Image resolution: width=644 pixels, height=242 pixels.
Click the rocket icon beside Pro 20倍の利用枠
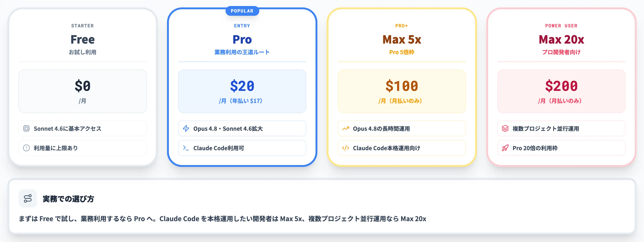point(505,148)
